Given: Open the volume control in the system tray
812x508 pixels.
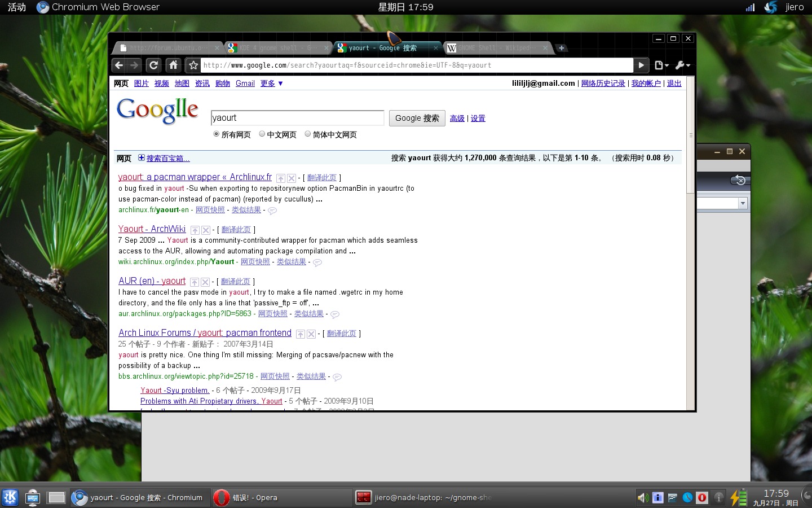Looking at the screenshot, I should 643,497.
